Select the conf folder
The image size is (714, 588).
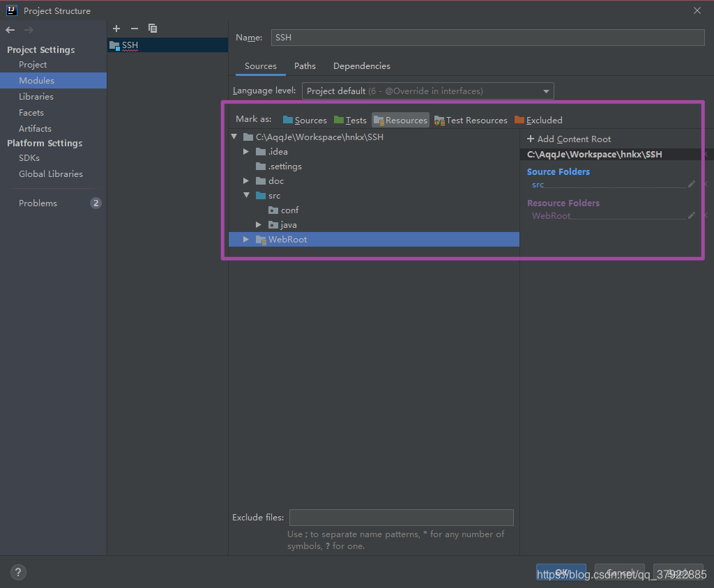374,210
